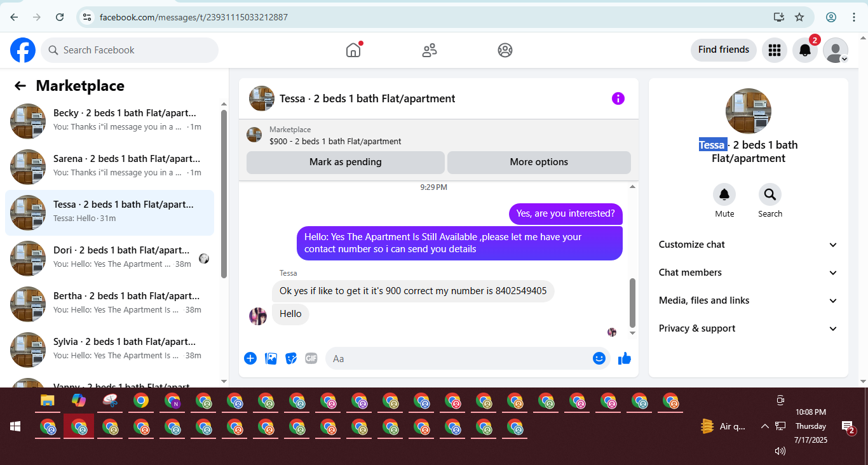Click the chat header title Tessa · 2 beds 1 bath
This screenshot has width=868, height=465.
[x=367, y=98]
